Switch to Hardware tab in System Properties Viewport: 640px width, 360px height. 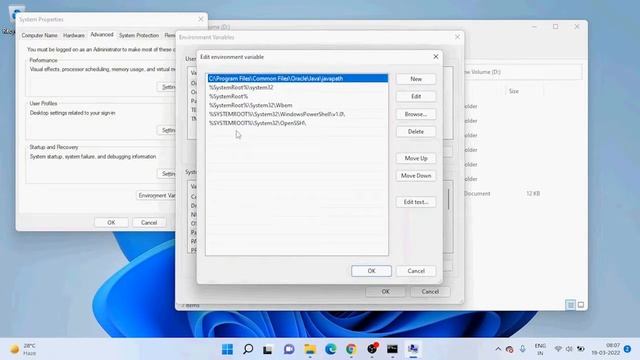[x=74, y=36]
